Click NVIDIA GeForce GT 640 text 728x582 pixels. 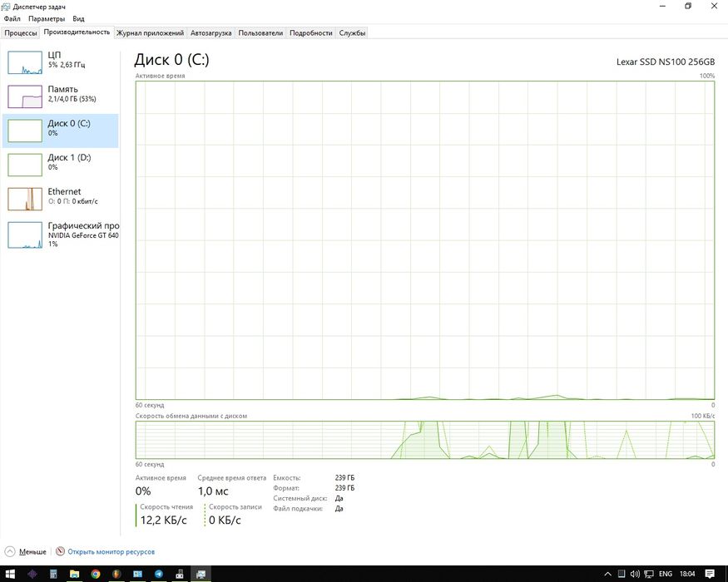pyautogui.click(x=83, y=235)
